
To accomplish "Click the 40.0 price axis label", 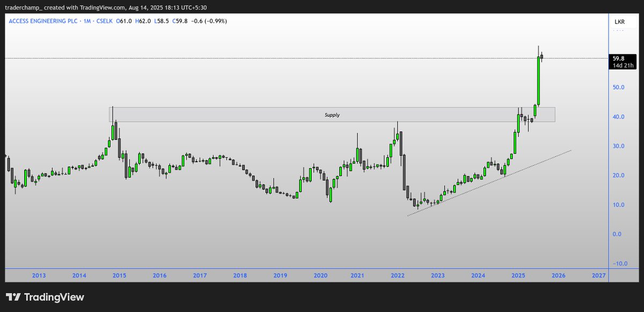I will (x=618, y=117).
